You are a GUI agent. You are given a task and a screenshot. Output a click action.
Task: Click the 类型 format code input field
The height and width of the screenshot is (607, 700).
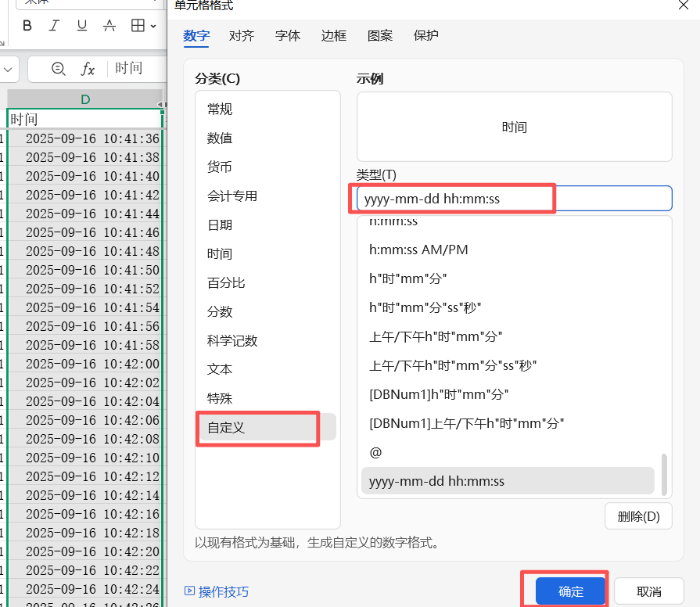515,199
